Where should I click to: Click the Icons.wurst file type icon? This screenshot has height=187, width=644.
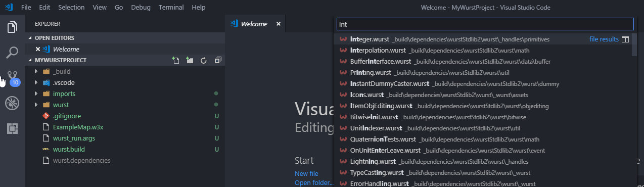(x=344, y=95)
